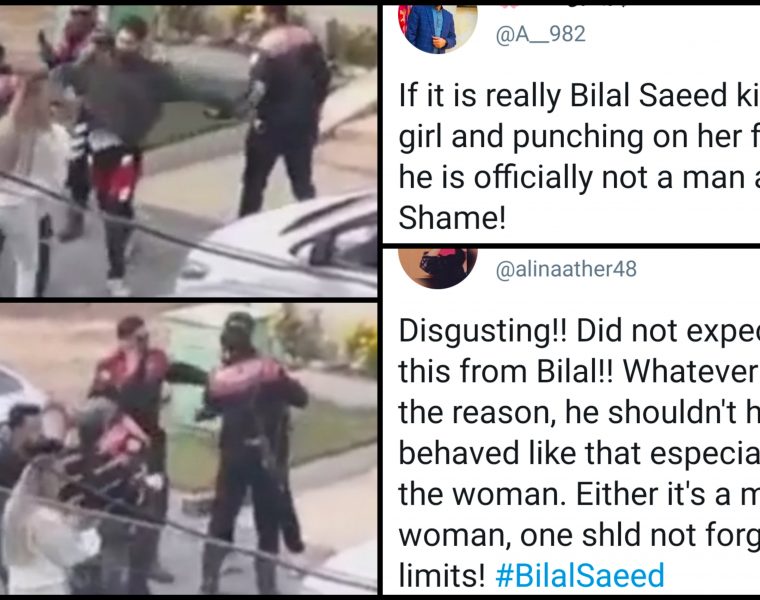
Task: Open the #BilalSaeed hashtag
Action: click(x=580, y=576)
